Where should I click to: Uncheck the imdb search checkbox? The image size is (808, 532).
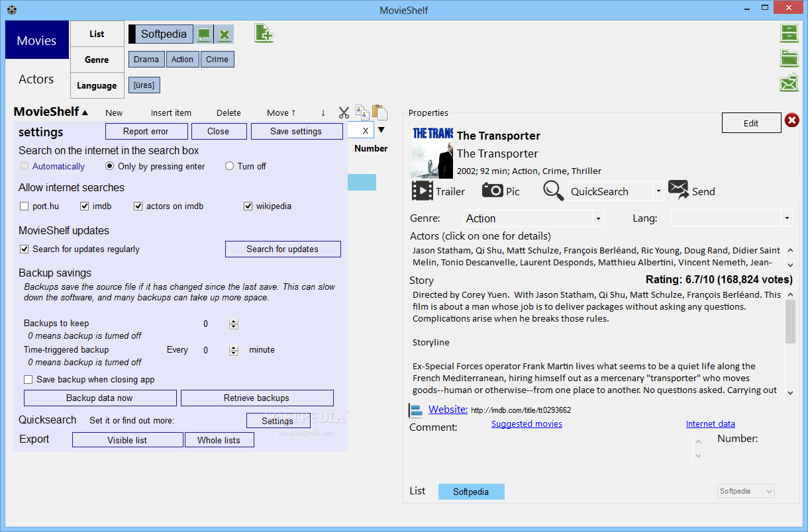tap(85, 206)
